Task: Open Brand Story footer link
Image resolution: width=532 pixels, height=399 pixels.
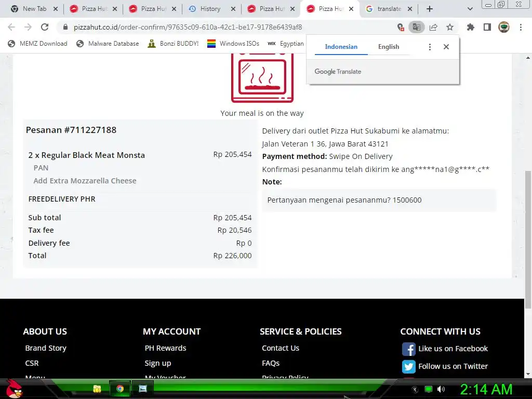Action: coord(46,348)
